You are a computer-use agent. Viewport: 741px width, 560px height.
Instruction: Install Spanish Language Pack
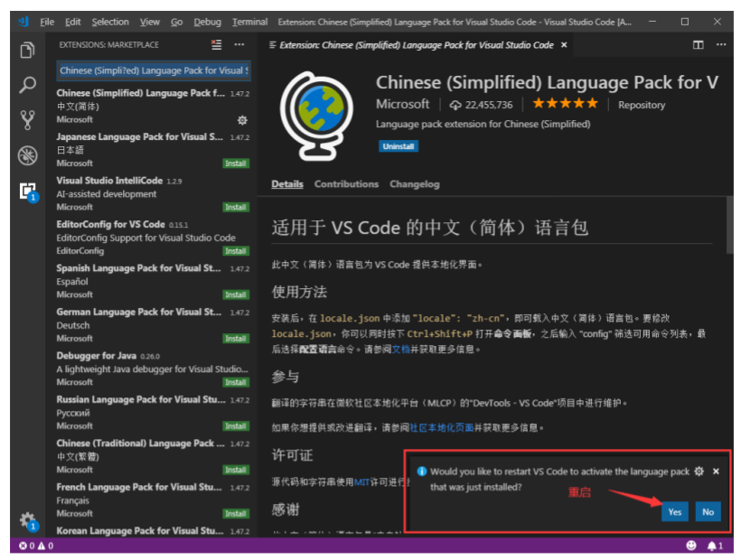click(x=235, y=294)
